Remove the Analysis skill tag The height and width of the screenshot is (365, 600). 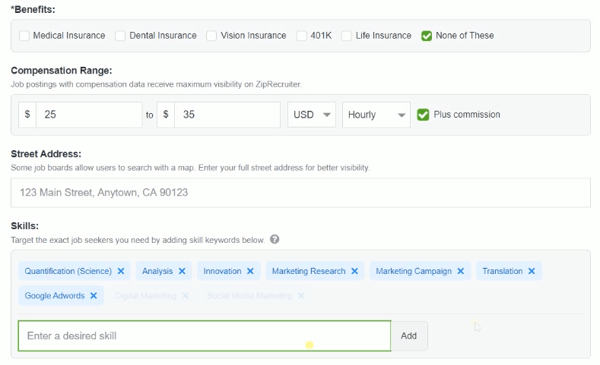182,271
